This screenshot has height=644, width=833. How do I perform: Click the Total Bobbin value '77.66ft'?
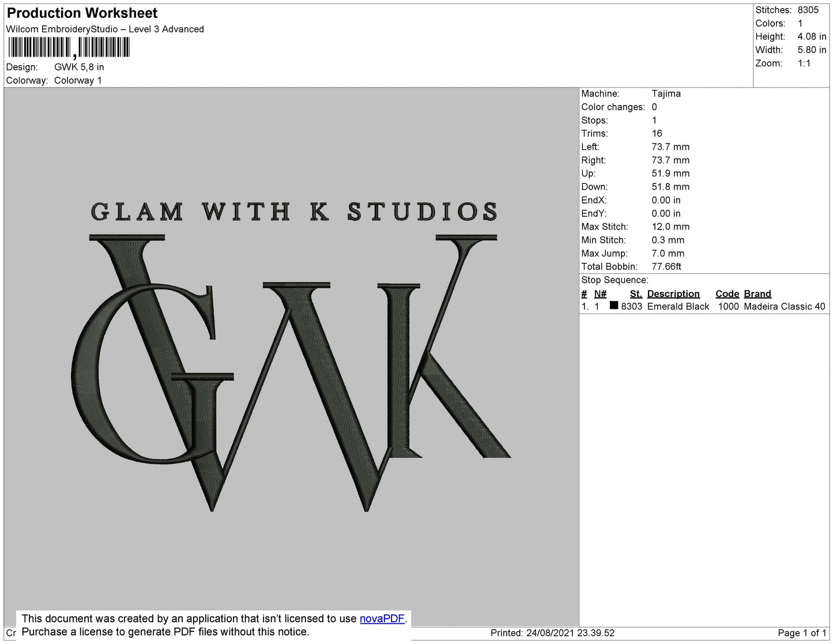666,266
